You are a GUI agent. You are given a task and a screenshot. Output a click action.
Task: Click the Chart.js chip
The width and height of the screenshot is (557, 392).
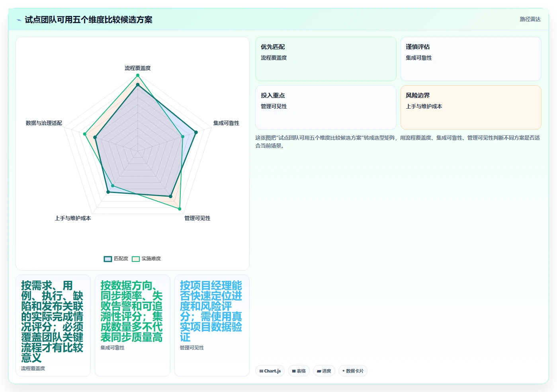pyautogui.click(x=270, y=371)
